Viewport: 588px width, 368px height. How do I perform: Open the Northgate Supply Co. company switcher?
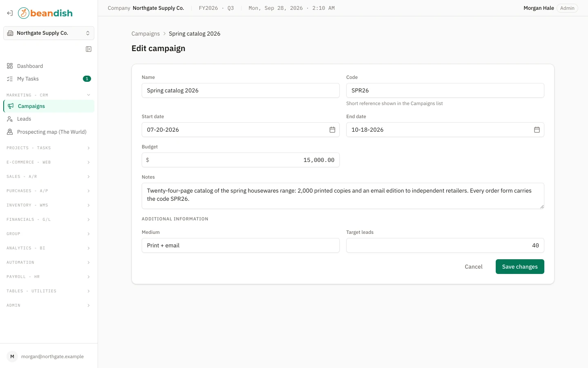tap(49, 33)
